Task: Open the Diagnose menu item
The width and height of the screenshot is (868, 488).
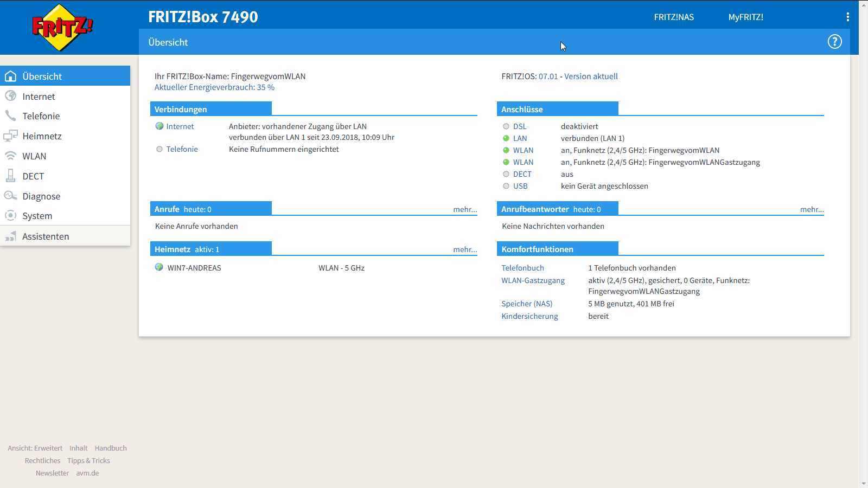Action: (x=65, y=196)
